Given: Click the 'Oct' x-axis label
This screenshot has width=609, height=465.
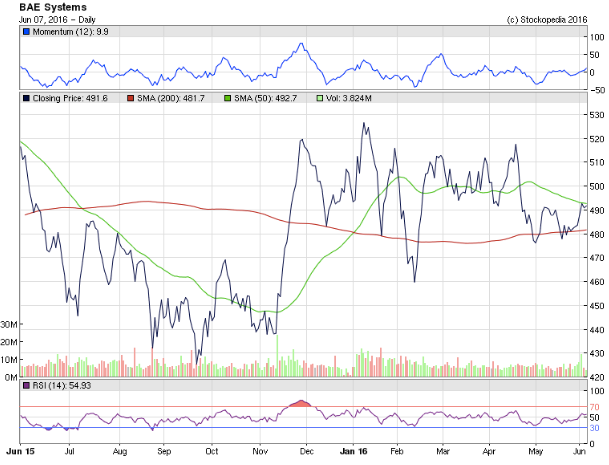Looking at the screenshot, I should [x=212, y=451].
